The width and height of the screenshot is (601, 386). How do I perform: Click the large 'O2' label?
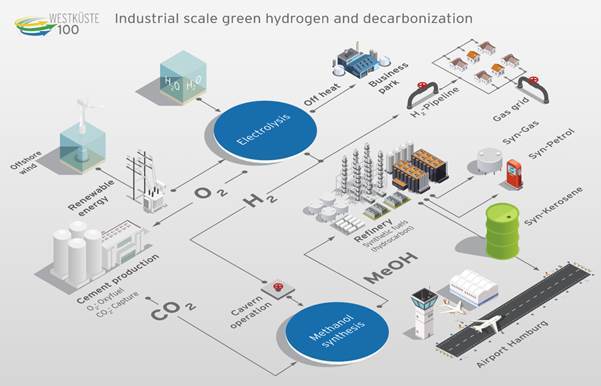click(x=211, y=192)
